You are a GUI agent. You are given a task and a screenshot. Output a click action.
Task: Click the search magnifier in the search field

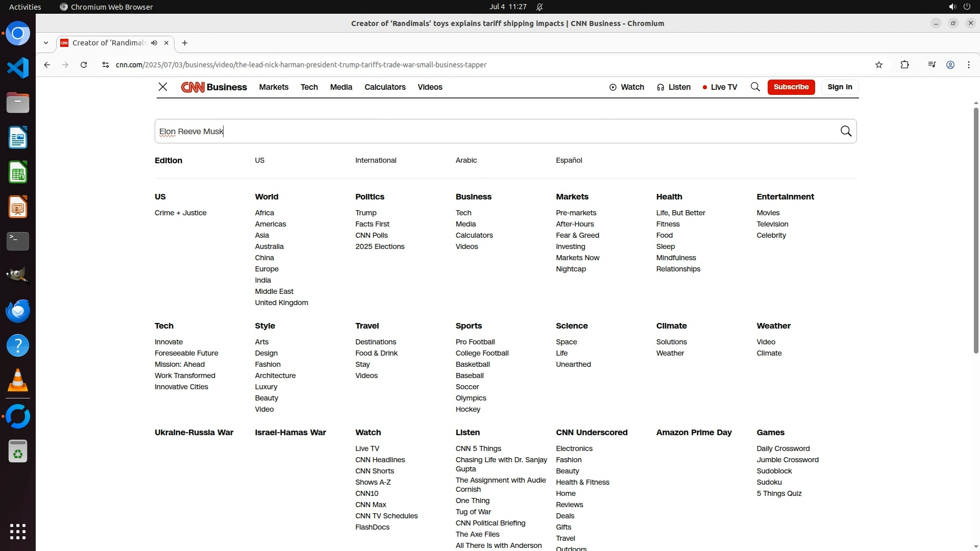pos(846,132)
